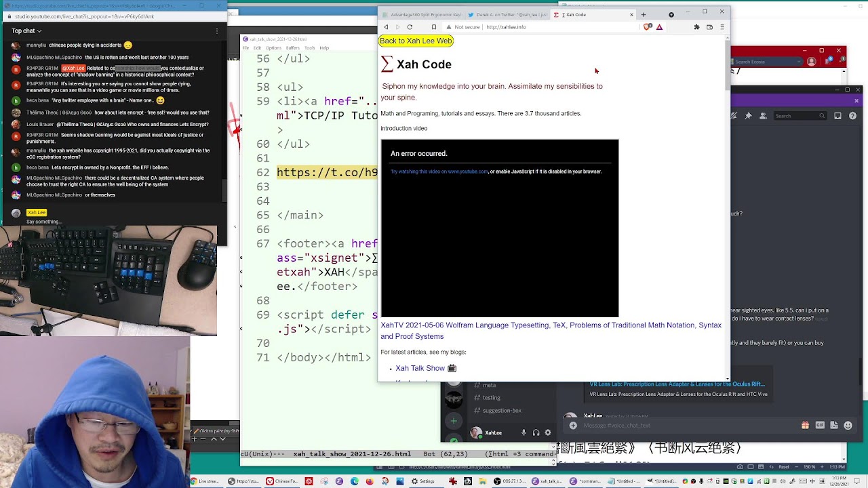868x488 pixels.
Task: Expand Top chat dropdown in YouTube chat
Action: click(x=26, y=30)
